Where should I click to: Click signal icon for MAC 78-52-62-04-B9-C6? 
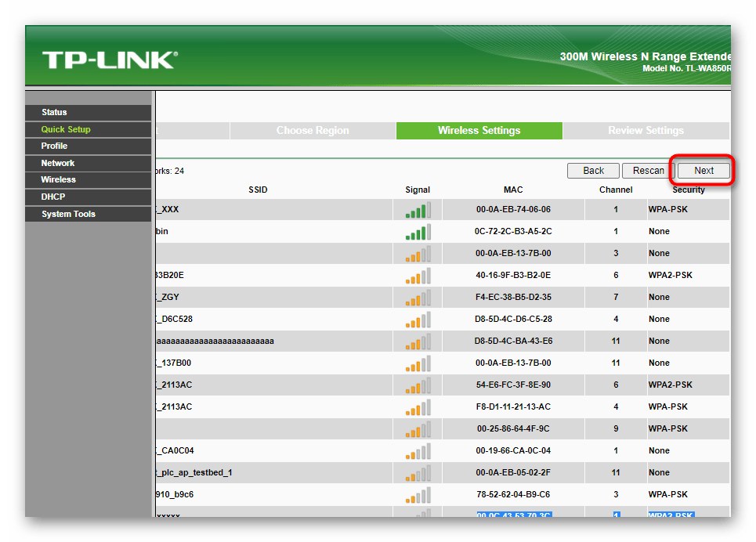point(418,495)
